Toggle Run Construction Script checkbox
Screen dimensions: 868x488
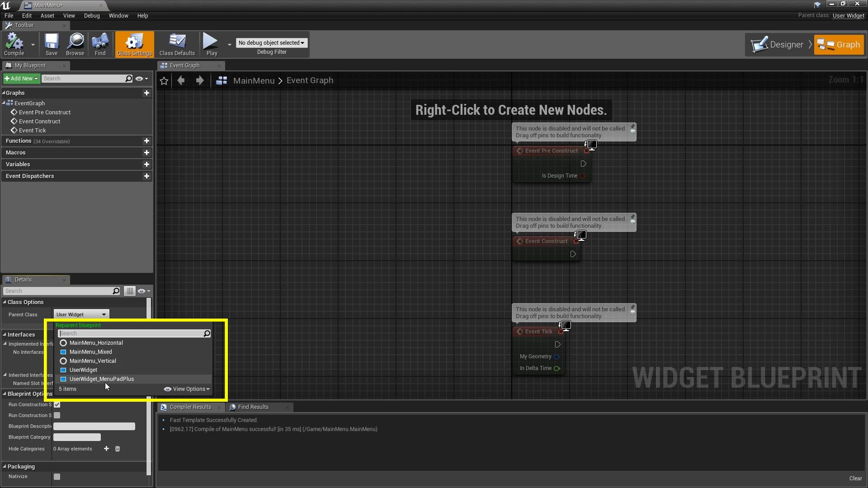tap(57, 404)
